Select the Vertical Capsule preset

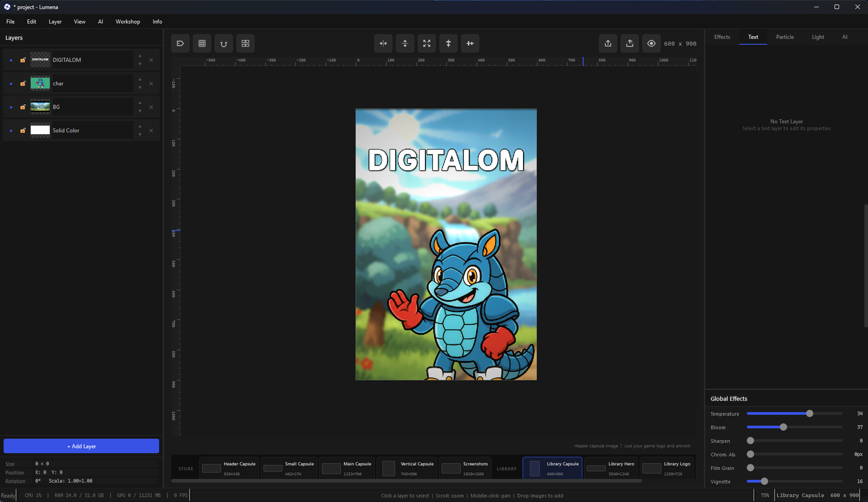[407, 468]
